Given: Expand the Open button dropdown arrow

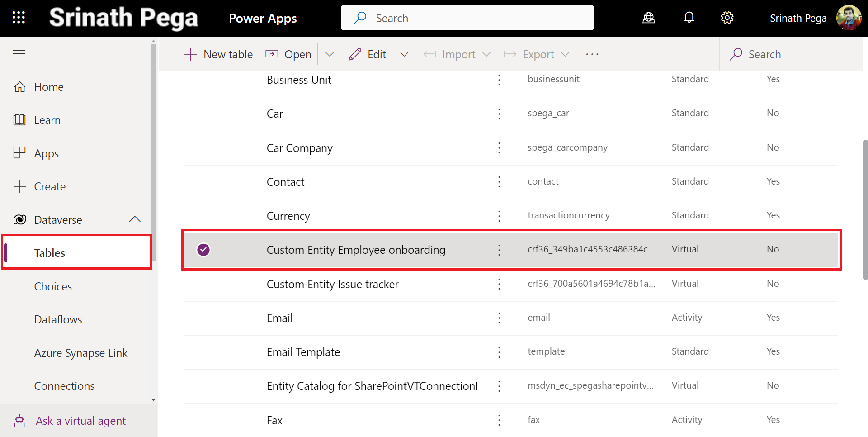Looking at the screenshot, I should pyautogui.click(x=330, y=54).
